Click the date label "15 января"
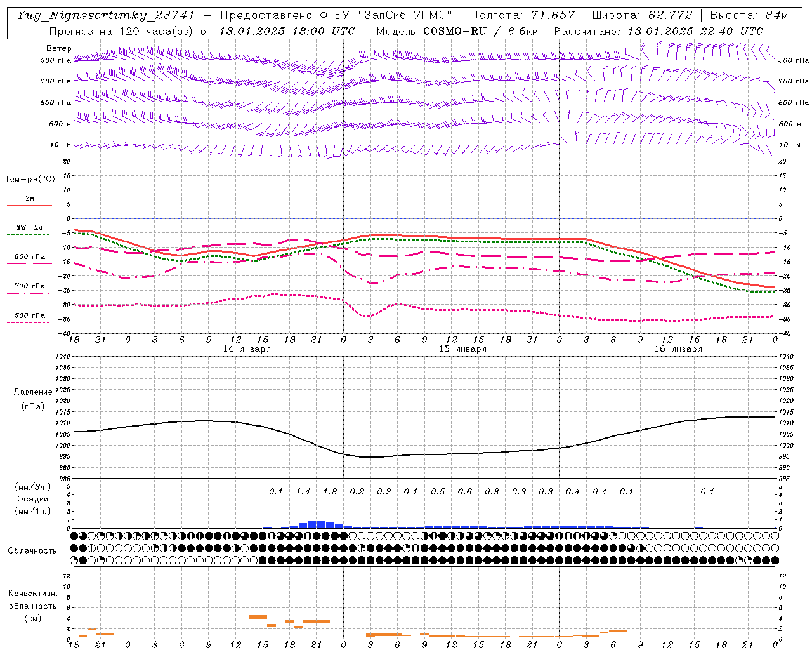 pyautogui.click(x=462, y=349)
